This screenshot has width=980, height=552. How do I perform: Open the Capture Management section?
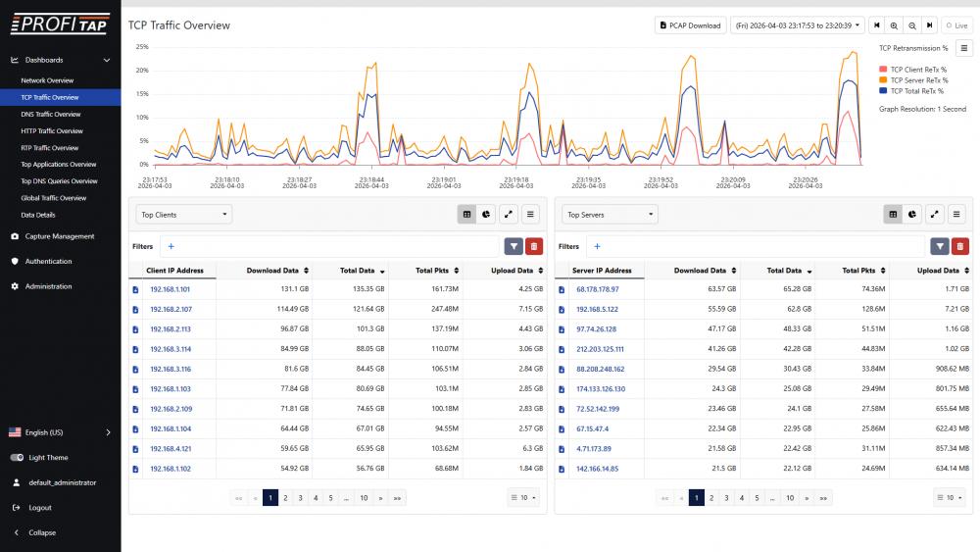[59, 236]
